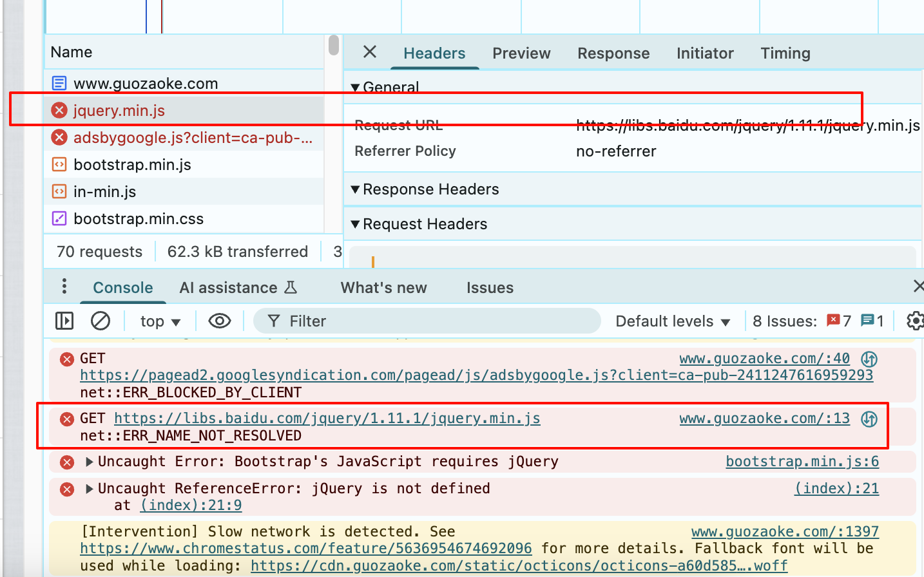The height and width of the screenshot is (577, 924).
Task: Click the red error icon beside jquery.min.js
Action: (x=59, y=110)
